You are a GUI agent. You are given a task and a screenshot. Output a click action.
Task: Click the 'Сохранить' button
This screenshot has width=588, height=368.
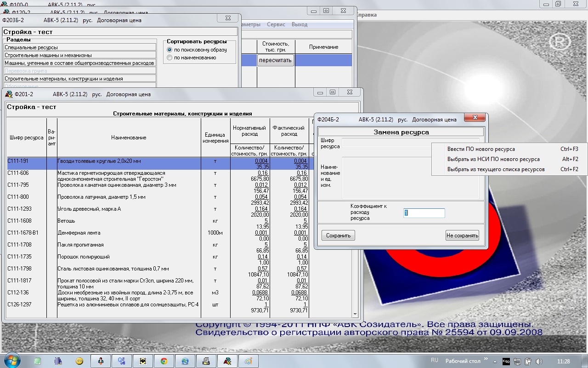(338, 236)
